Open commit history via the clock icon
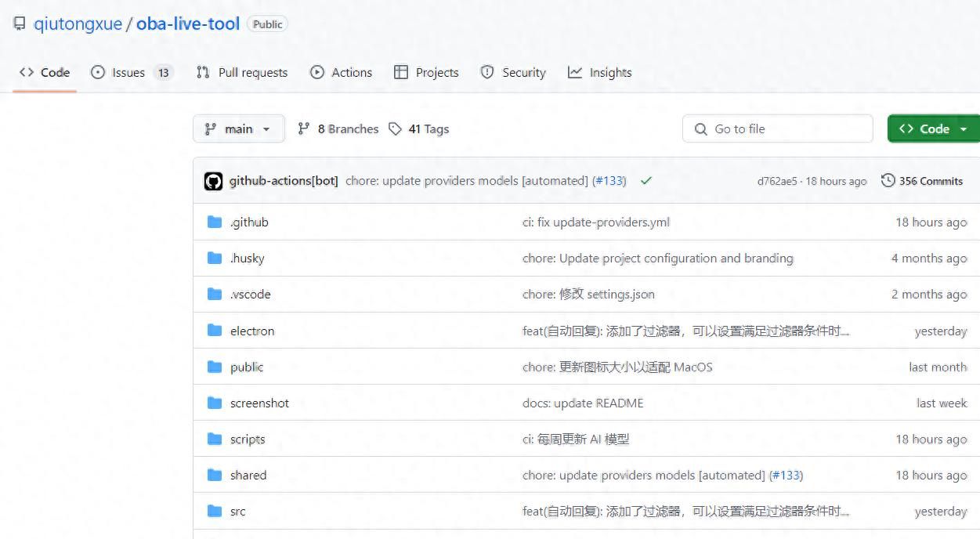The image size is (980, 539). pos(887,180)
